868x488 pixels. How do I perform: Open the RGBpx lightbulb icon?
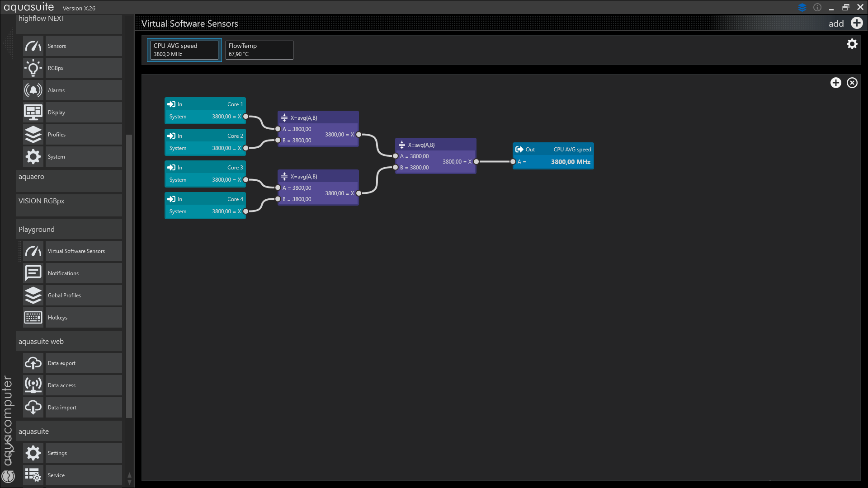pyautogui.click(x=33, y=68)
